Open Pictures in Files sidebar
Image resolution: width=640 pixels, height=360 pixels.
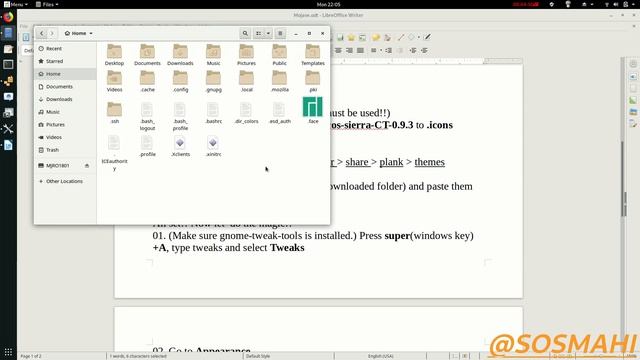65,124
